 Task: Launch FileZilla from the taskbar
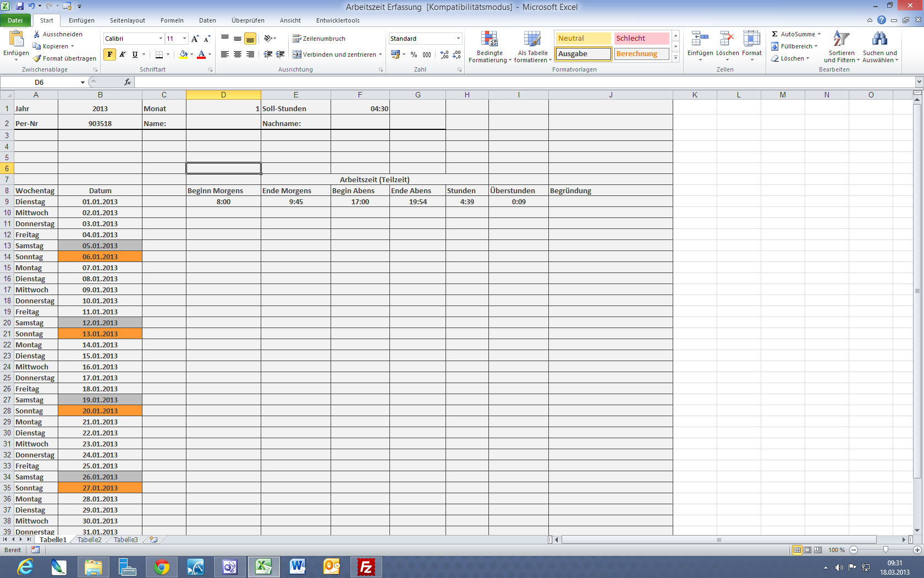coord(366,566)
